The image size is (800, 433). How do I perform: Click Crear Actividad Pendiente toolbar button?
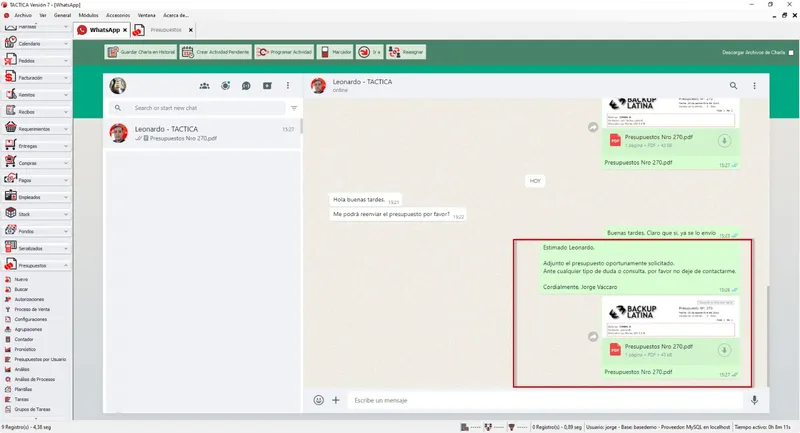click(216, 52)
